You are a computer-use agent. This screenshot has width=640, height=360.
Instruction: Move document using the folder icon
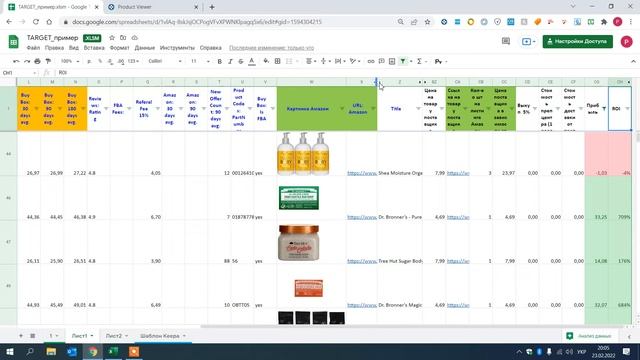click(x=123, y=38)
